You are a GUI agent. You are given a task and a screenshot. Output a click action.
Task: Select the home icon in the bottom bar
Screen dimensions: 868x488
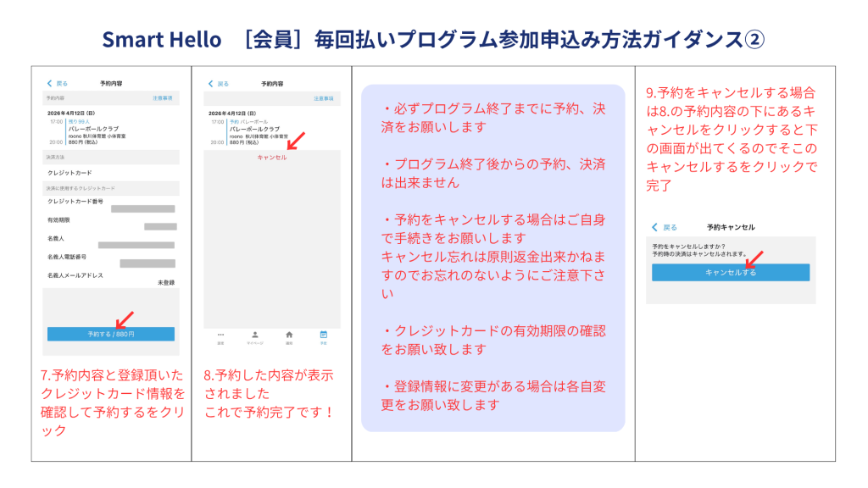(289, 335)
